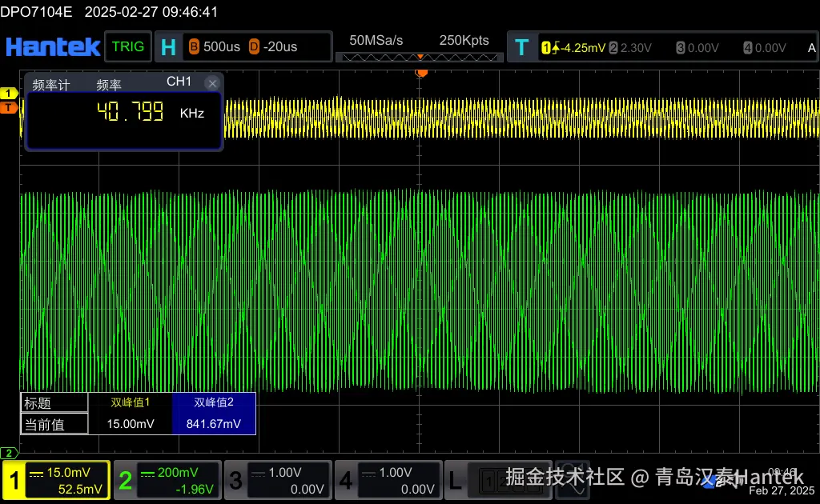Open channel 2 200mV scale settings

[x=179, y=481]
